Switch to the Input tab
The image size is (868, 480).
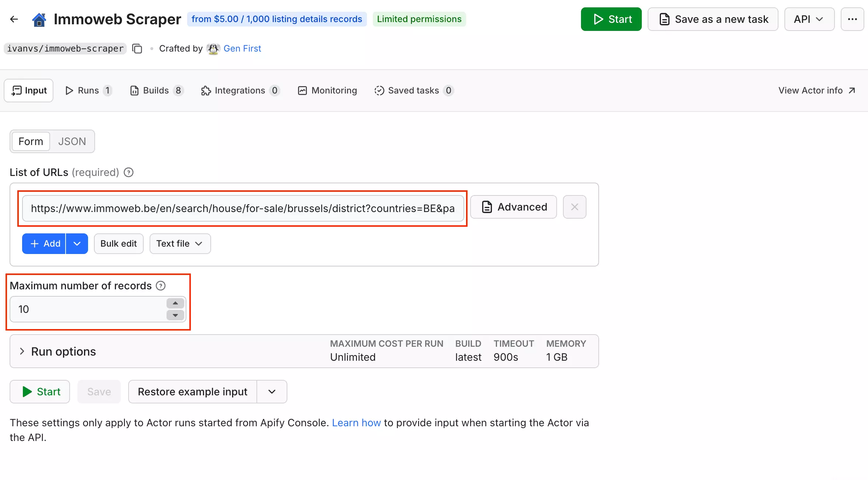click(29, 91)
